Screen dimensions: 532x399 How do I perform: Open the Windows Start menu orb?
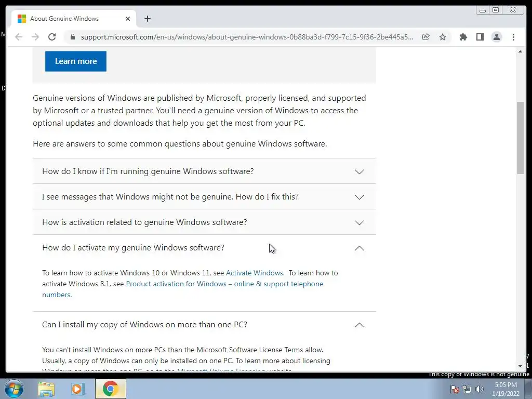coord(14,389)
